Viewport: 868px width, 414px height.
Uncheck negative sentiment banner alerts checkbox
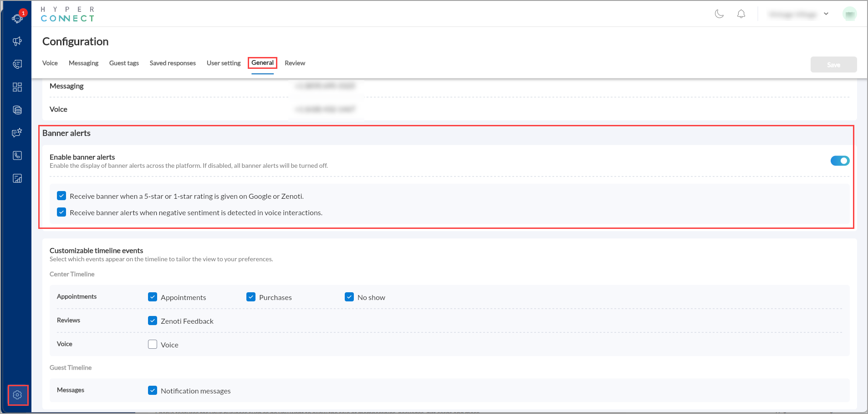(x=61, y=212)
